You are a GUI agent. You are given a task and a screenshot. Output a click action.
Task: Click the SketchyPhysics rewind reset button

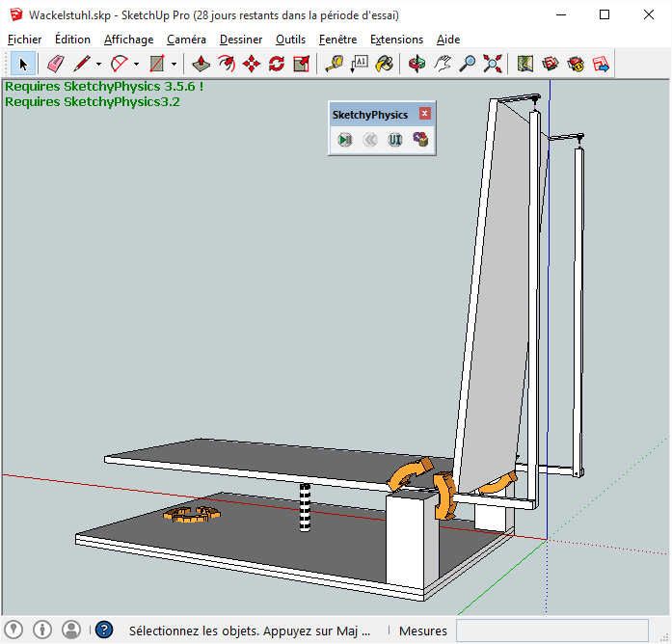pos(370,140)
